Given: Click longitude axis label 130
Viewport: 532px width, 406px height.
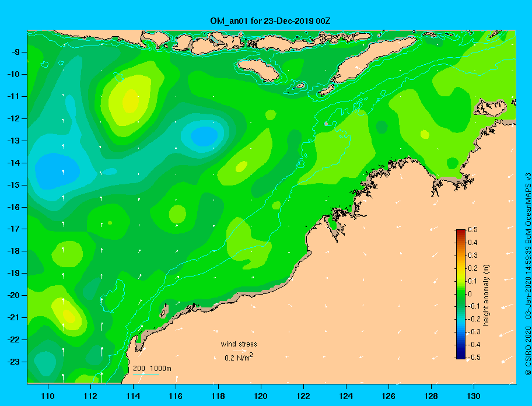Looking at the screenshot, I should click(474, 396).
